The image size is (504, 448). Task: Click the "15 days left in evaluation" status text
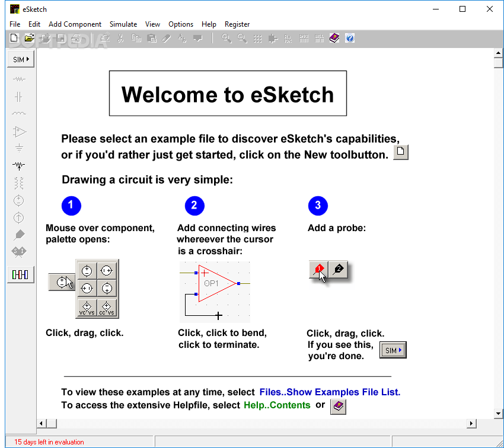coord(49,442)
